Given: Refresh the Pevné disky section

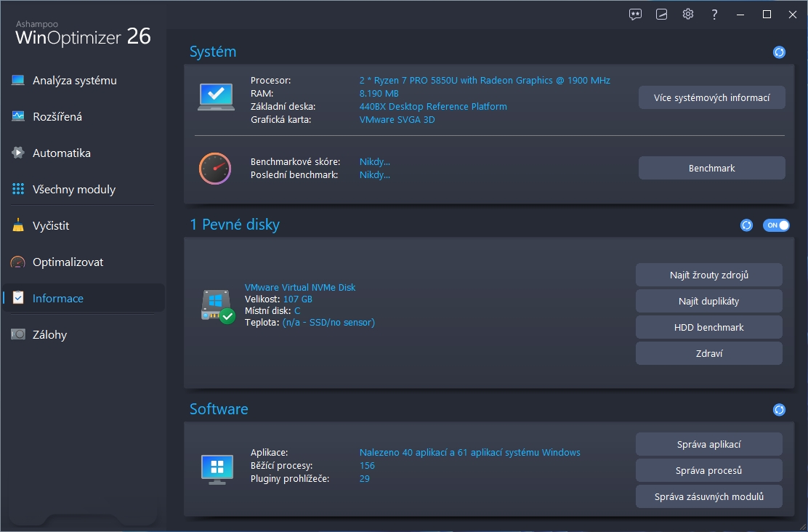Looking at the screenshot, I should click(x=746, y=225).
